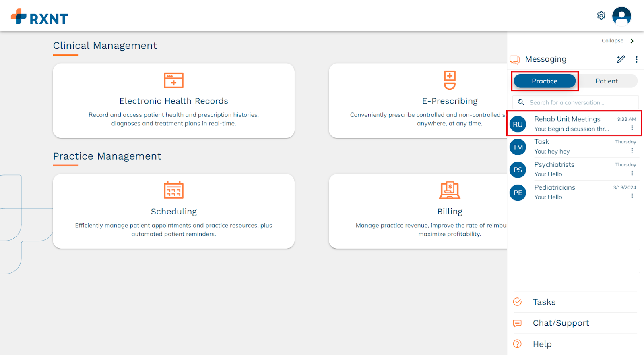
Task: Open the Task conversation
Action: pos(574,147)
